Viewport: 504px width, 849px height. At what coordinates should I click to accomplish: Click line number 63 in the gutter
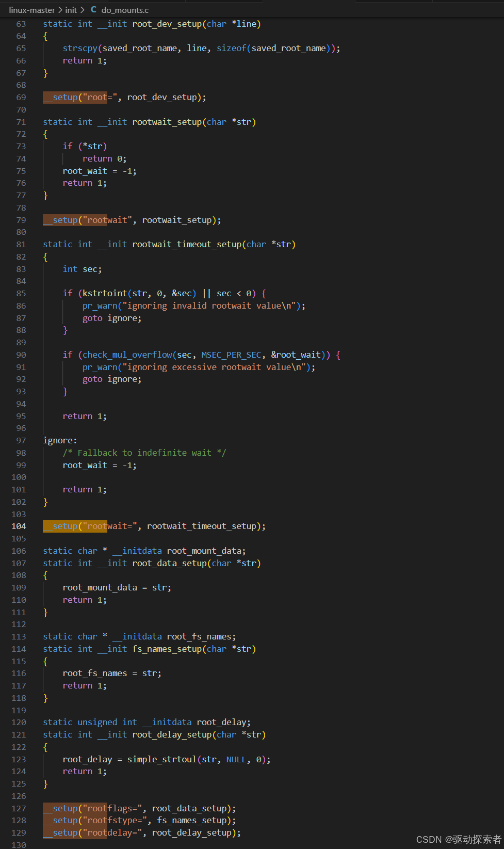coord(21,24)
